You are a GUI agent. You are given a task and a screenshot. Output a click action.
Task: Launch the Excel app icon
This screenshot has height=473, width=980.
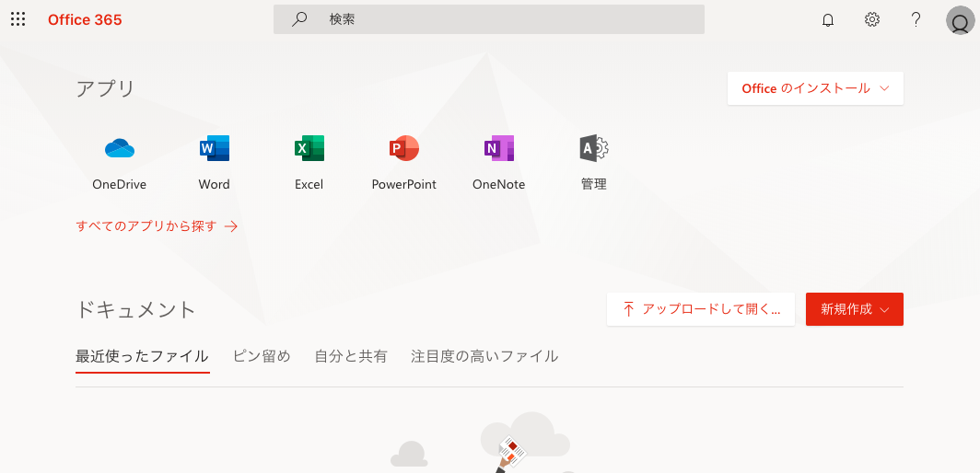(x=309, y=148)
